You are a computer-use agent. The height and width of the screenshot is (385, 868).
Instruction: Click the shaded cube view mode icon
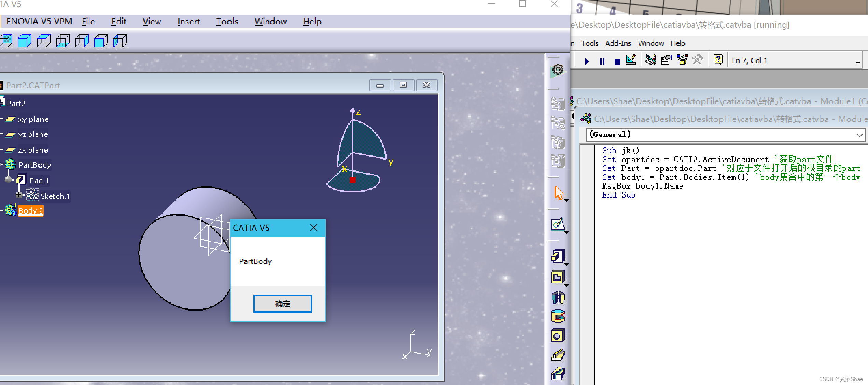[25, 41]
